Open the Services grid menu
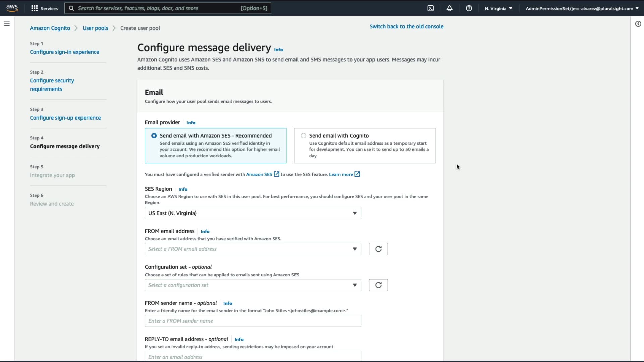 [x=44, y=8]
